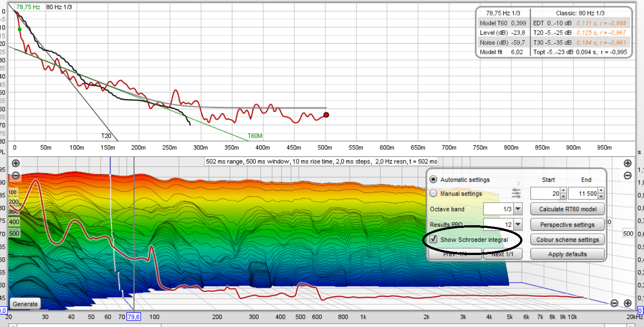Open the Octave band dropdown
This screenshot has height=327, width=644.
[518, 209]
